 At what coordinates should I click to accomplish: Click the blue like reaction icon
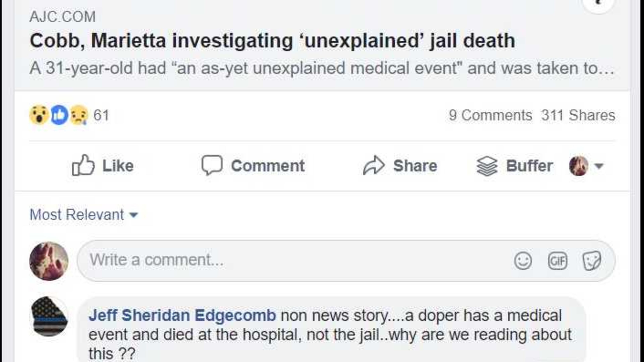(60, 115)
